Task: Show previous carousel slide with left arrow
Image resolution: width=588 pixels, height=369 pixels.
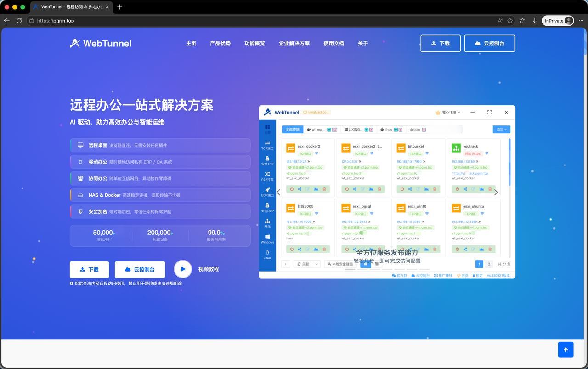Action: [278, 192]
